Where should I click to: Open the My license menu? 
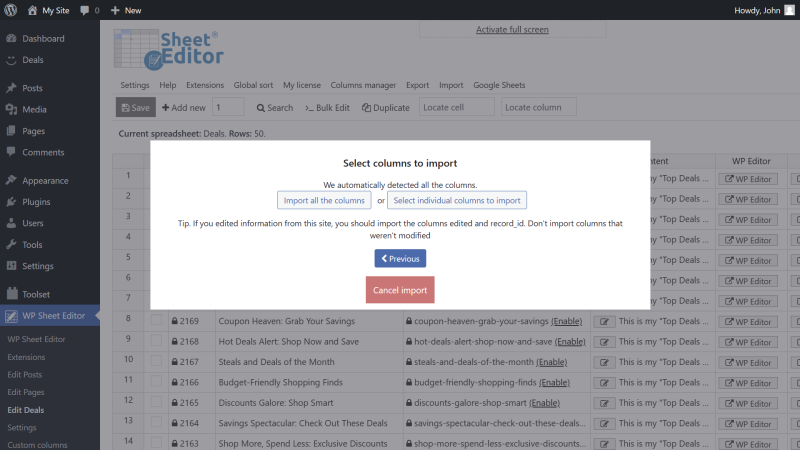point(302,85)
